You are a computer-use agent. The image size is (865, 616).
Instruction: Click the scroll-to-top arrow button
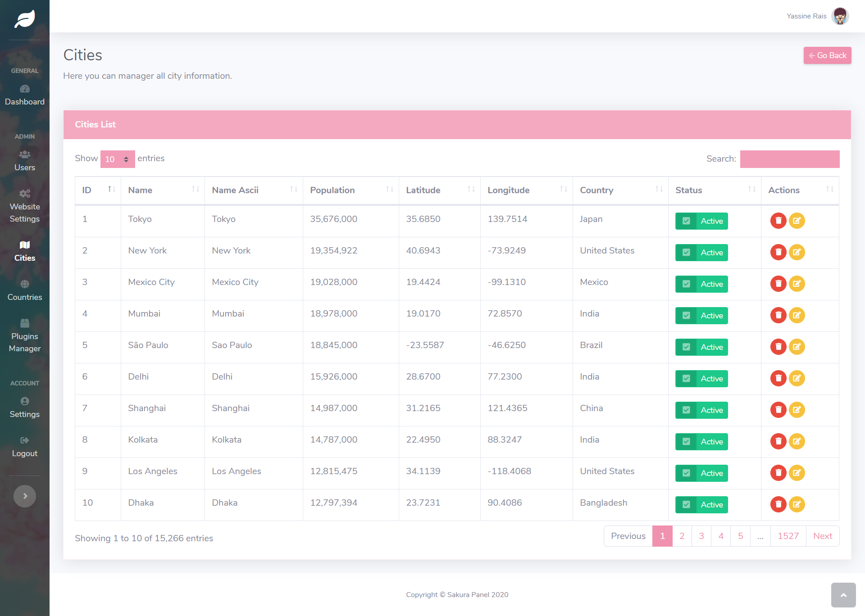[843, 595]
